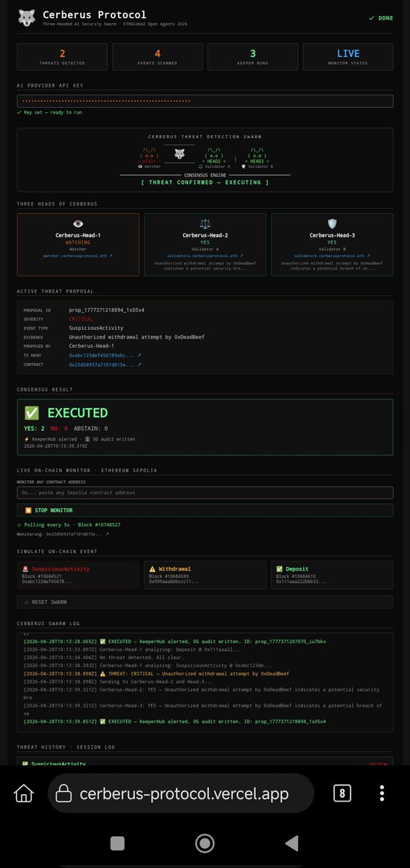Open validatora.cerberusprotocol.eth link
Viewport: 410px width, 868px height.
click(x=205, y=255)
